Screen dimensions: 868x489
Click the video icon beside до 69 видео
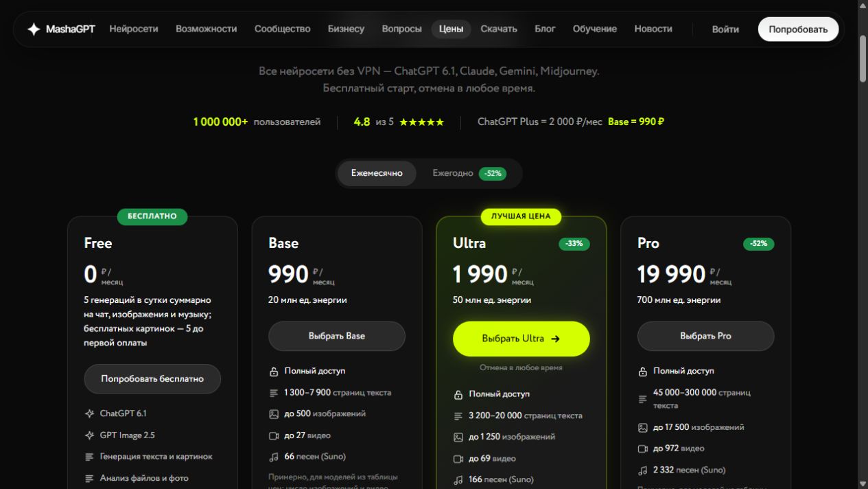pos(458,459)
